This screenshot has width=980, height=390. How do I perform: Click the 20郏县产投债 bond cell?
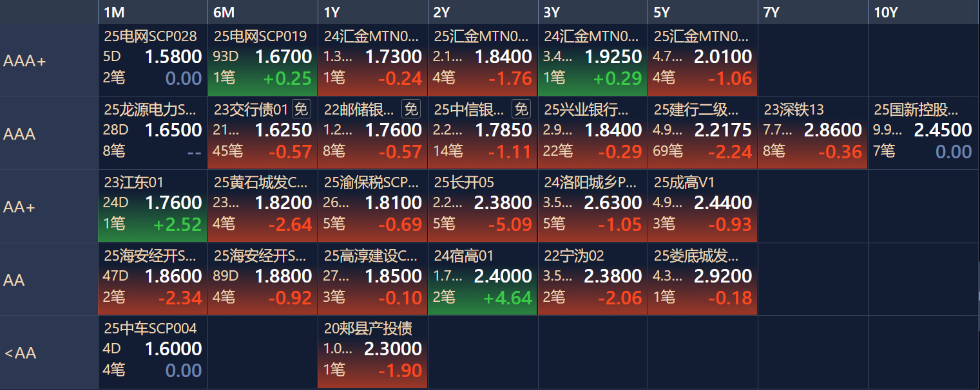click(373, 353)
